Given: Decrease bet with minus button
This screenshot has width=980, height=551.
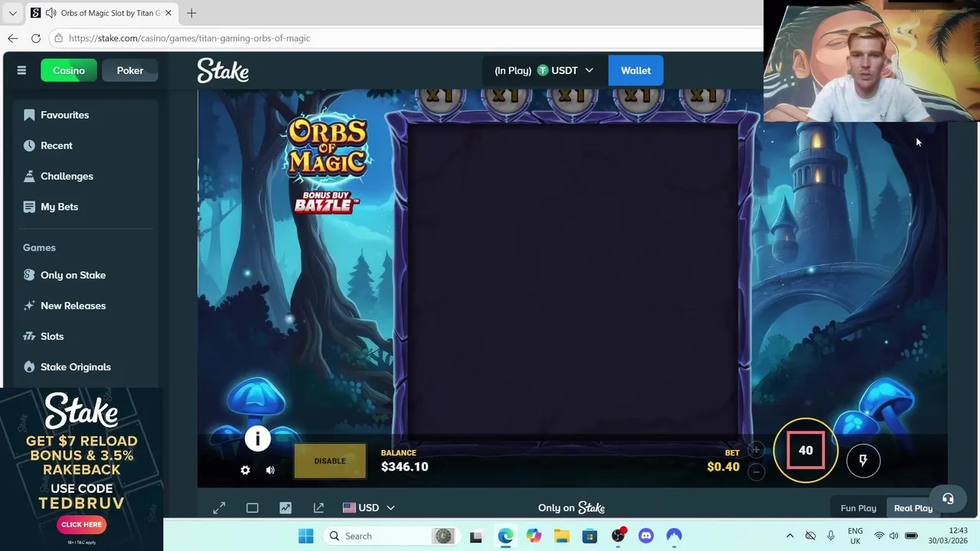Looking at the screenshot, I should pos(756,471).
